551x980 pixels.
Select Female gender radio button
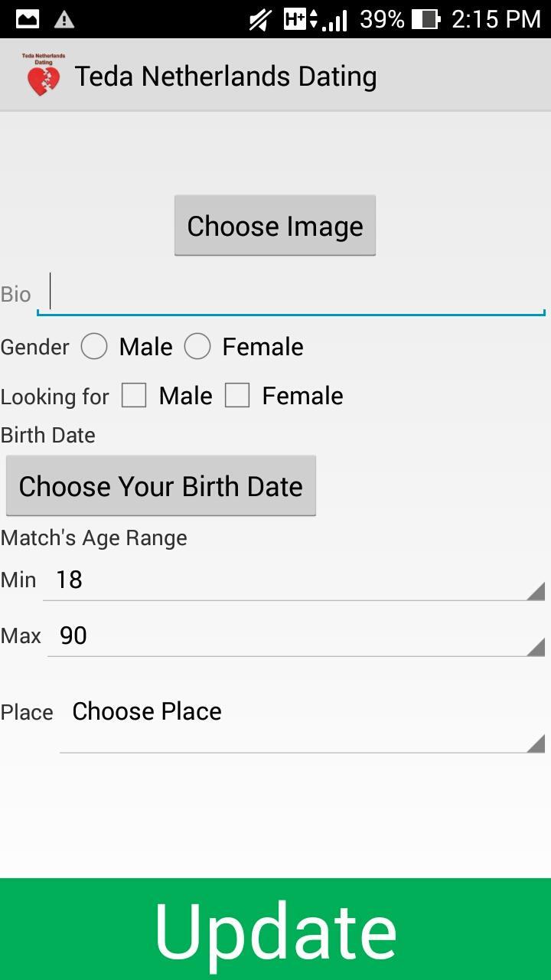click(197, 347)
